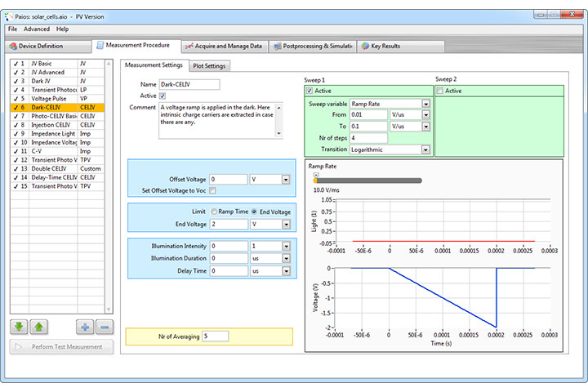Click the Device Definition tab icon

[x=13, y=46]
